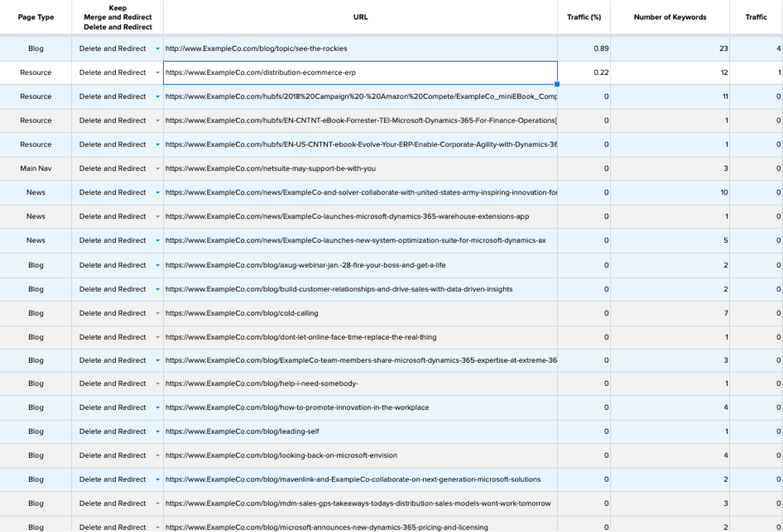Click the Page Type column header
The image size is (783, 532).
pos(36,17)
